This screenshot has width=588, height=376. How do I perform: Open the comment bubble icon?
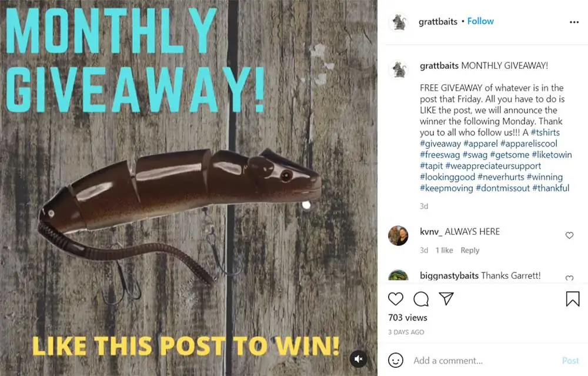(x=421, y=299)
